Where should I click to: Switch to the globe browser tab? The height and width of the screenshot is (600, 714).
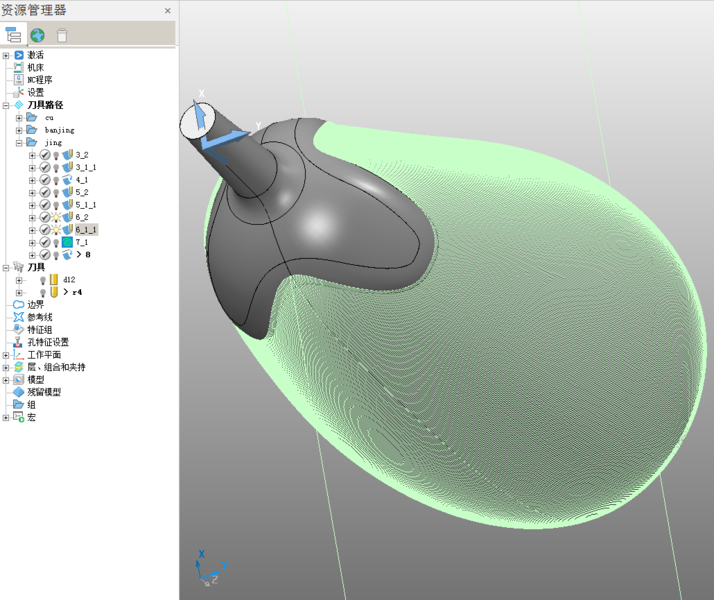pos(38,35)
